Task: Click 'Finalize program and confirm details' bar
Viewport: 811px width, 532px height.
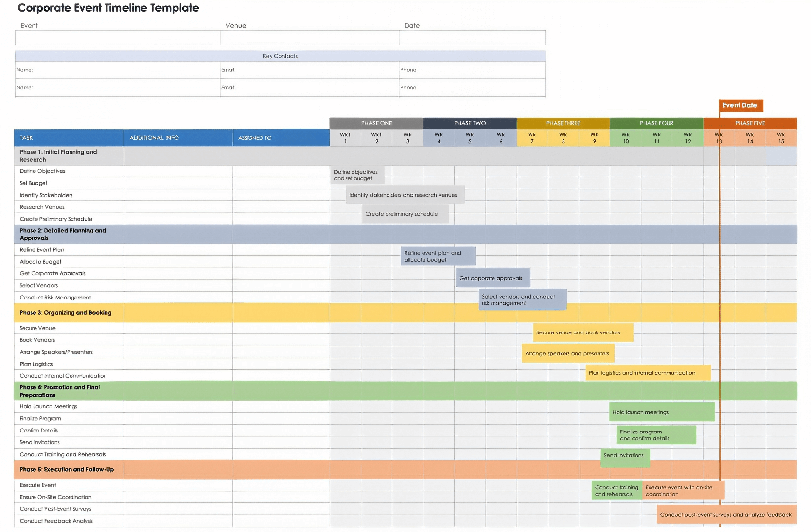Action: (x=656, y=435)
